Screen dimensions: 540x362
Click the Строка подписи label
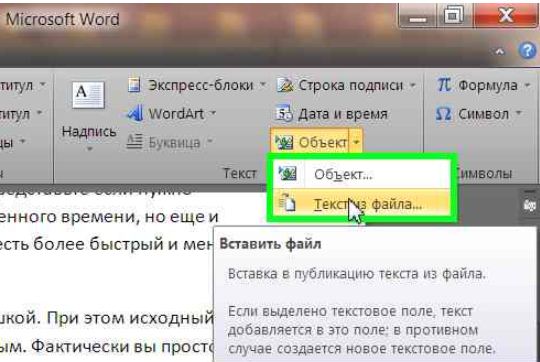coord(351,85)
